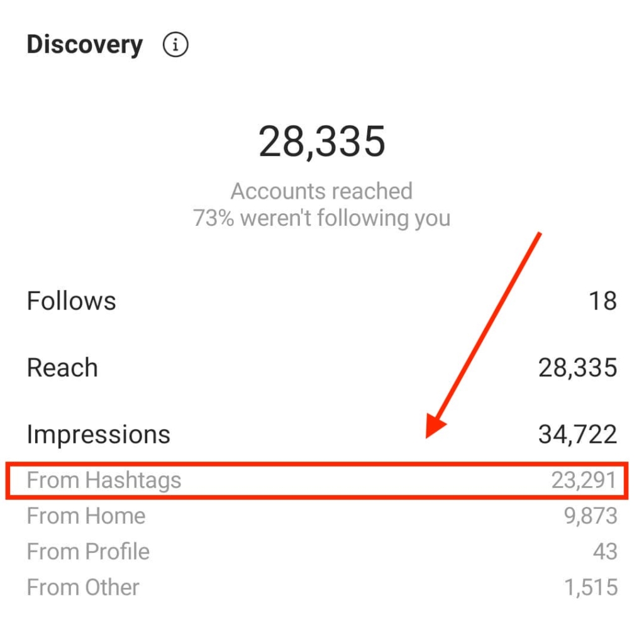Click the Impressions row label
The image size is (644, 644).
click(99, 435)
